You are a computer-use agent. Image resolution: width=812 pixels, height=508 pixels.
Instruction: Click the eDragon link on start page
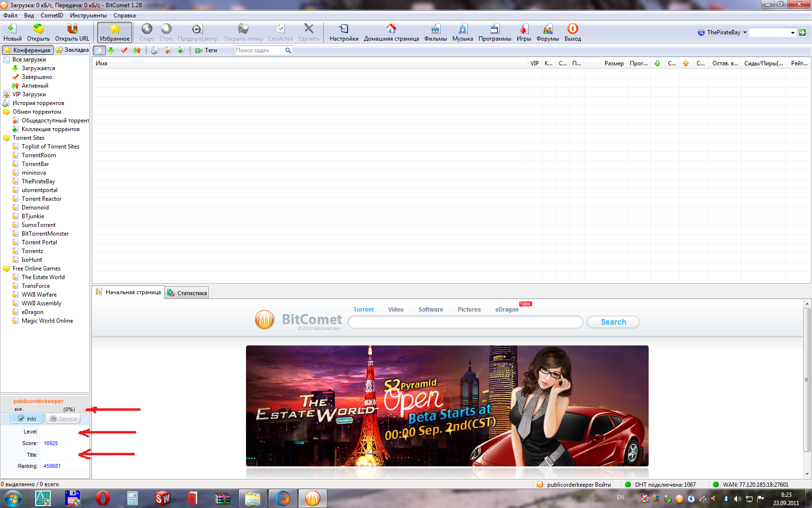tap(507, 310)
